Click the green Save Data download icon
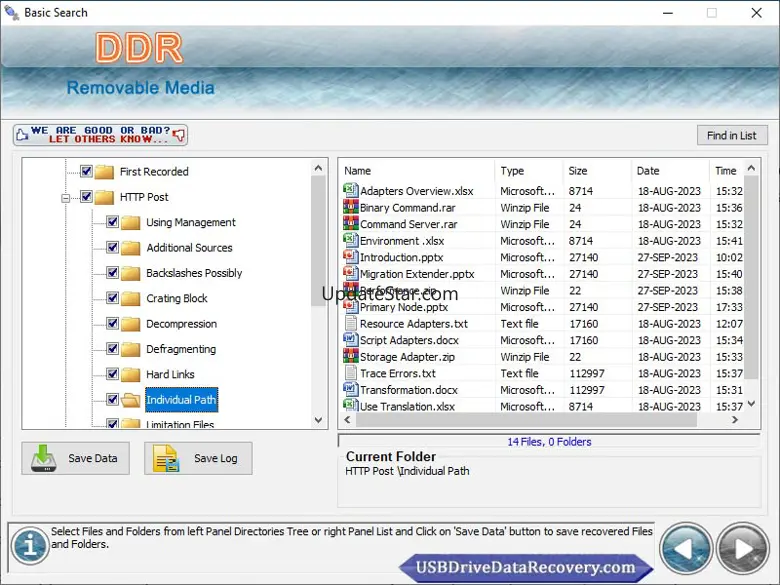Viewport: 780px width, 585px height. [44, 458]
